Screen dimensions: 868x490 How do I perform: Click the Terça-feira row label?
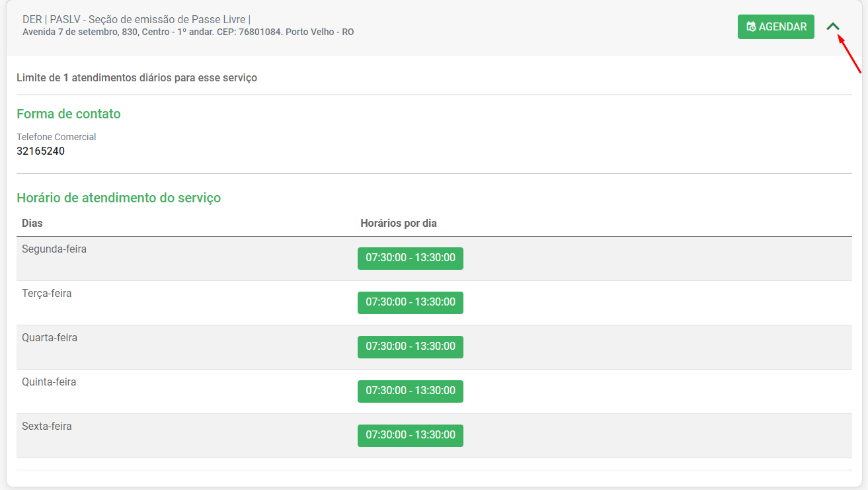coord(47,294)
